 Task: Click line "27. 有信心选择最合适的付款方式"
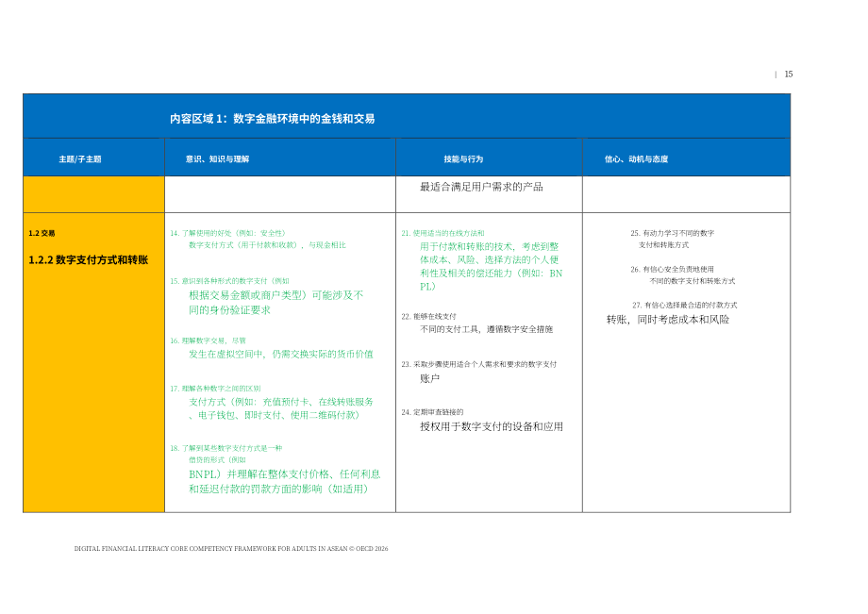point(685,306)
